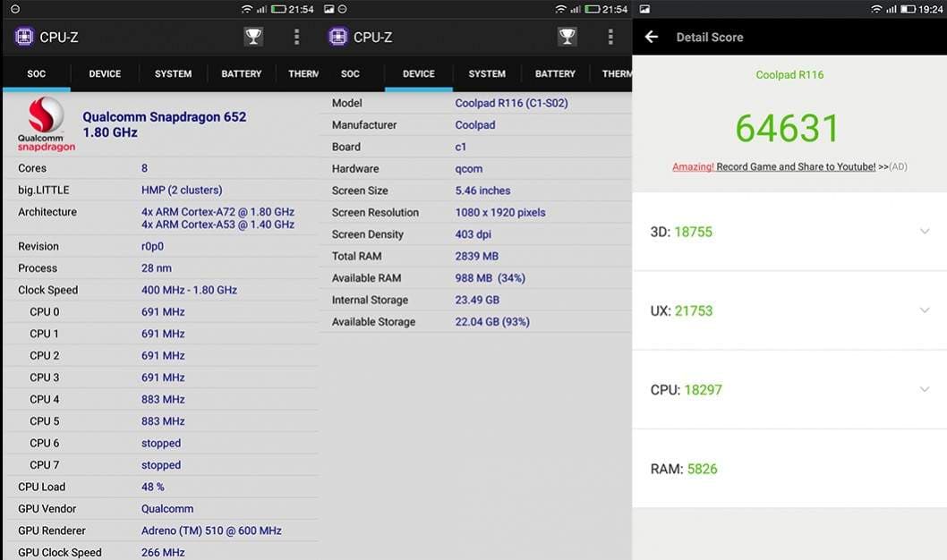The width and height of the screenshot is (947, 560).
Task: Tap Screen Density 403 dpi
Action: coord(473,234)
